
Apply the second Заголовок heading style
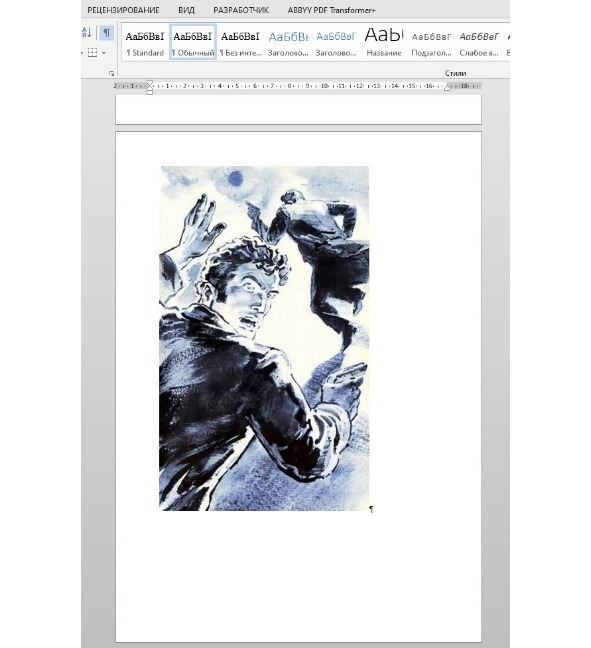(336, 43)
